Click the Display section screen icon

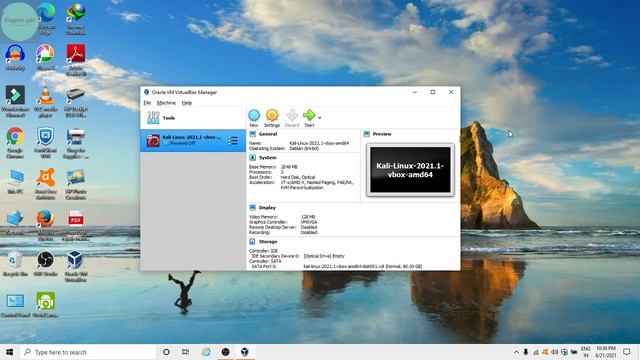253,208
